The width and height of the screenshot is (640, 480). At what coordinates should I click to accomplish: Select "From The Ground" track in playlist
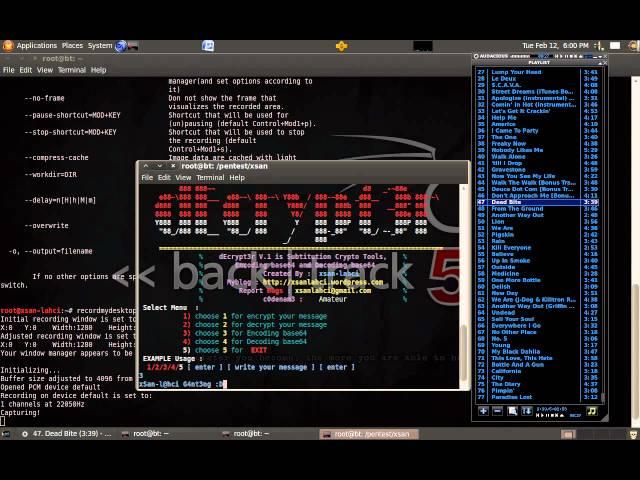point(517,208)
